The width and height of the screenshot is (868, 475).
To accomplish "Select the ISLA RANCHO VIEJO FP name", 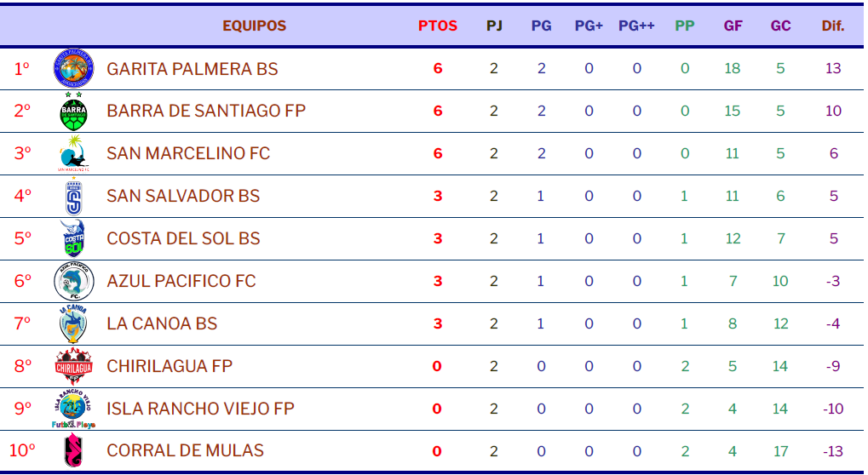I will point(200,408).
